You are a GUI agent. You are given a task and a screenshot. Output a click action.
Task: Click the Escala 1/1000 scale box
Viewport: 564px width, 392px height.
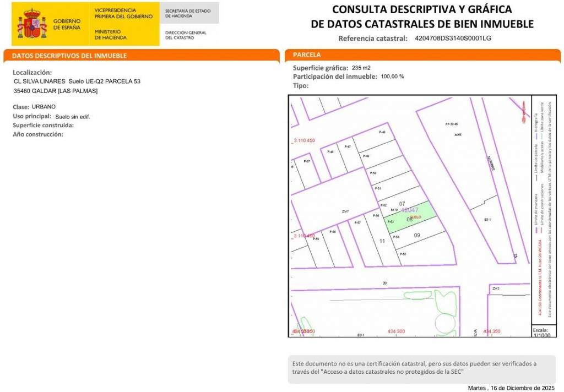click(x=541, y=332)
